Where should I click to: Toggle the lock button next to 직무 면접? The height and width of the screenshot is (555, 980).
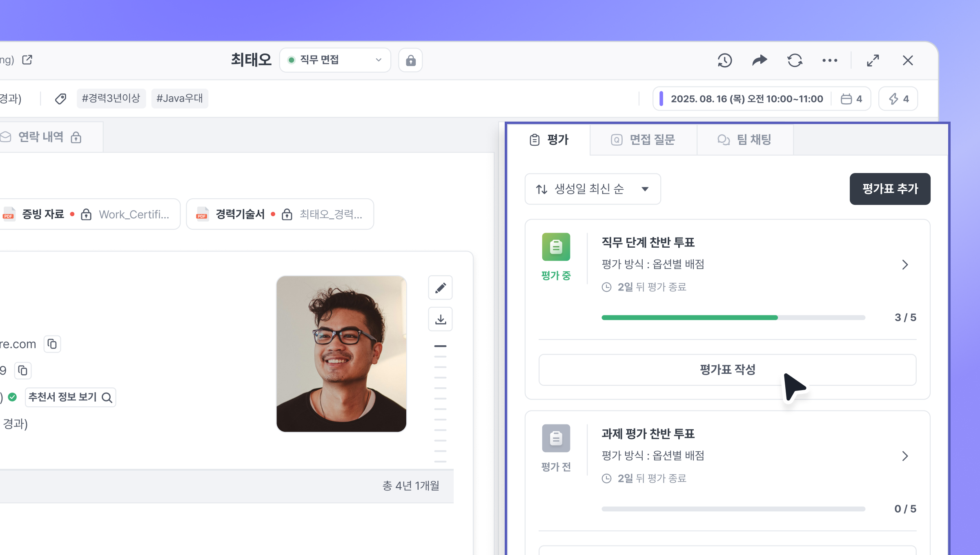[x=410, y=60]
